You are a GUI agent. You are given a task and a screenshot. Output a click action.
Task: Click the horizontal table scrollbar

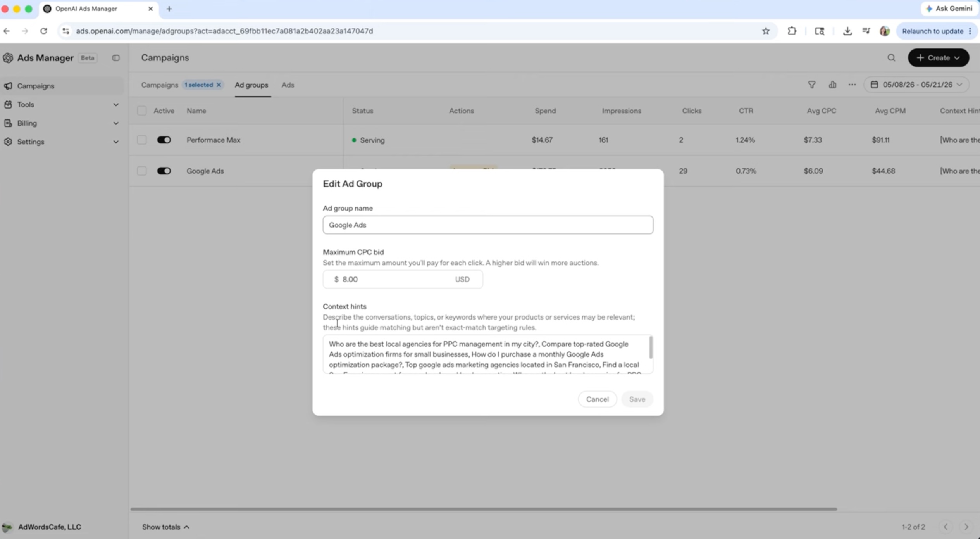[484, 509]
